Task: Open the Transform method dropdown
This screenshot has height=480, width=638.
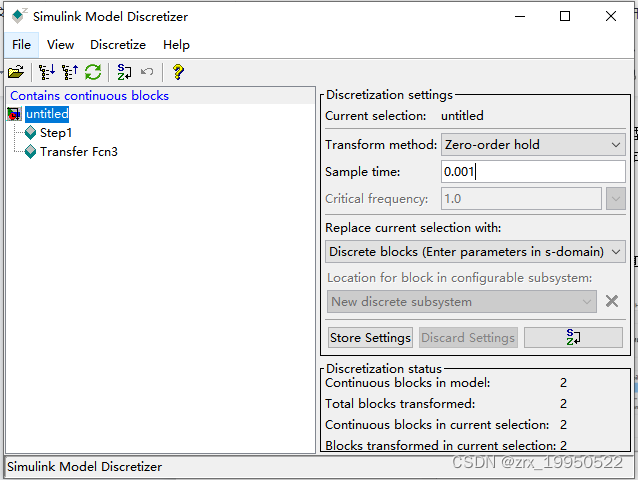Action: tap(533, 144)
